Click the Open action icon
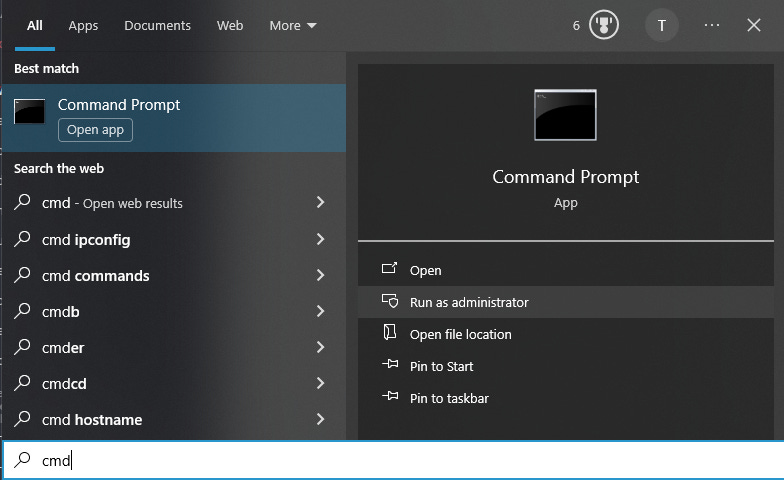This screenshot has height=480, width=784. pos(390,268)
